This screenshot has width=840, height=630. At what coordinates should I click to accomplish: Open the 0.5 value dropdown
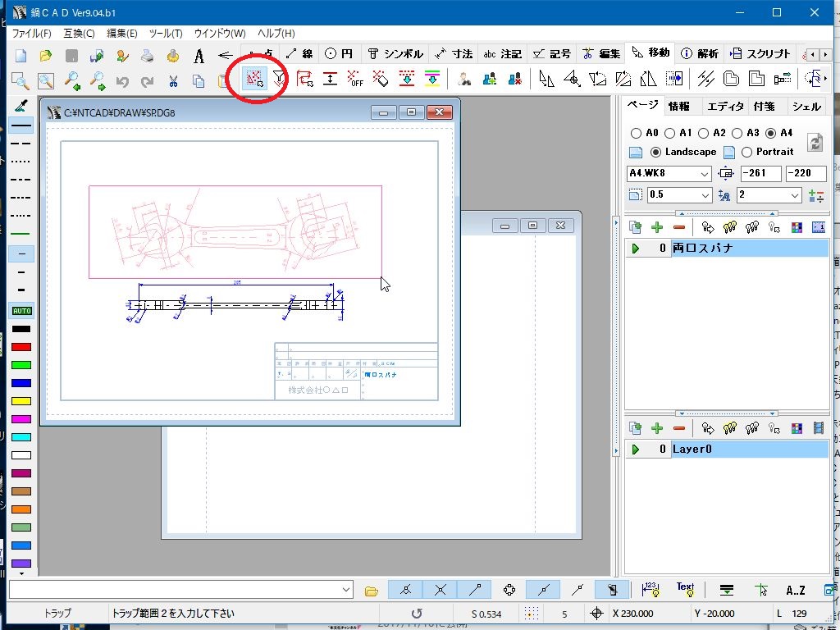705,195
